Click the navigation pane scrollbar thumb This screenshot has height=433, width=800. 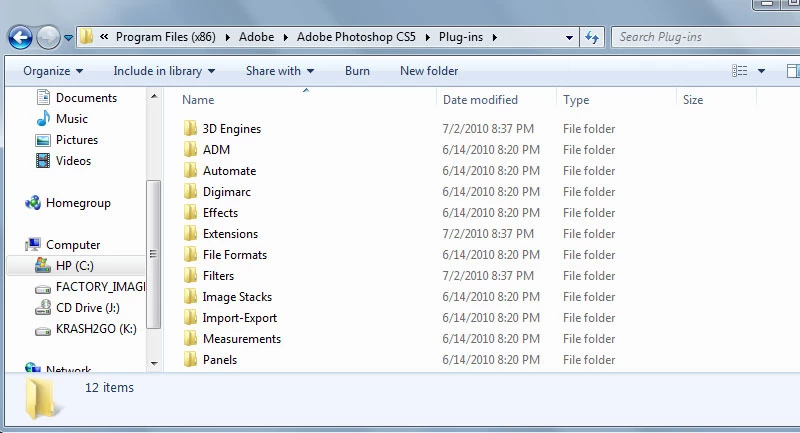[154, 254]
